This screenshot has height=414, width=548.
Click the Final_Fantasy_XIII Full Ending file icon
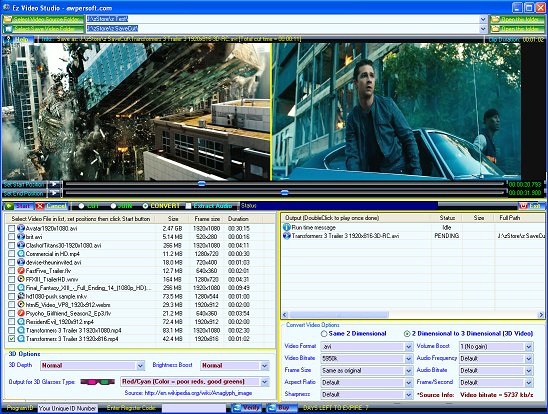tap(21, 288)
